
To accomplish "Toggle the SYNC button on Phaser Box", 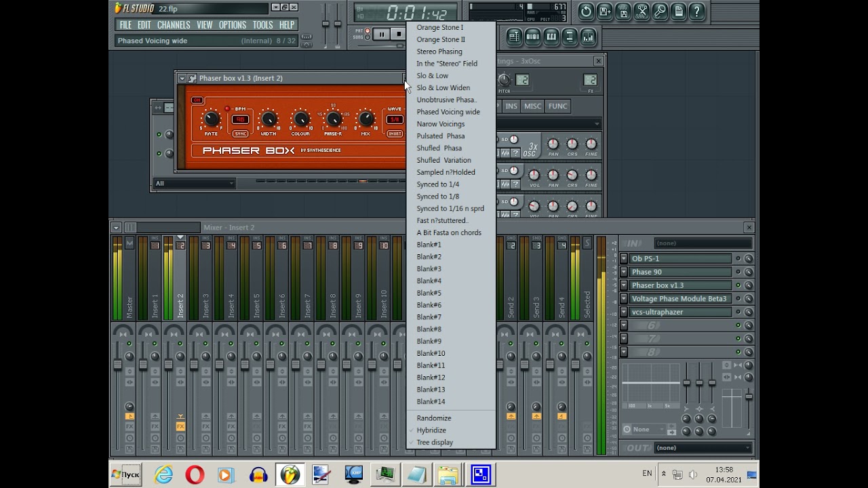I will [x=240, y=134].
